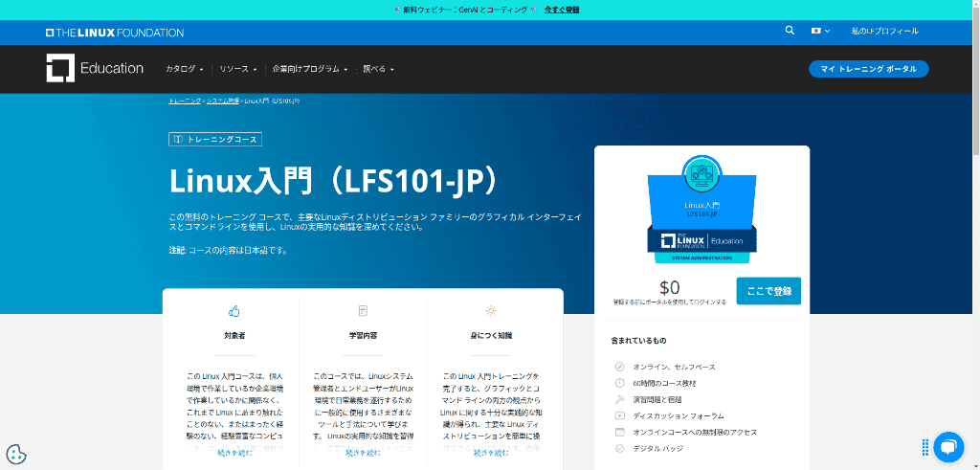Click the Linux Foundation Education logo

(x=95, y=68)
